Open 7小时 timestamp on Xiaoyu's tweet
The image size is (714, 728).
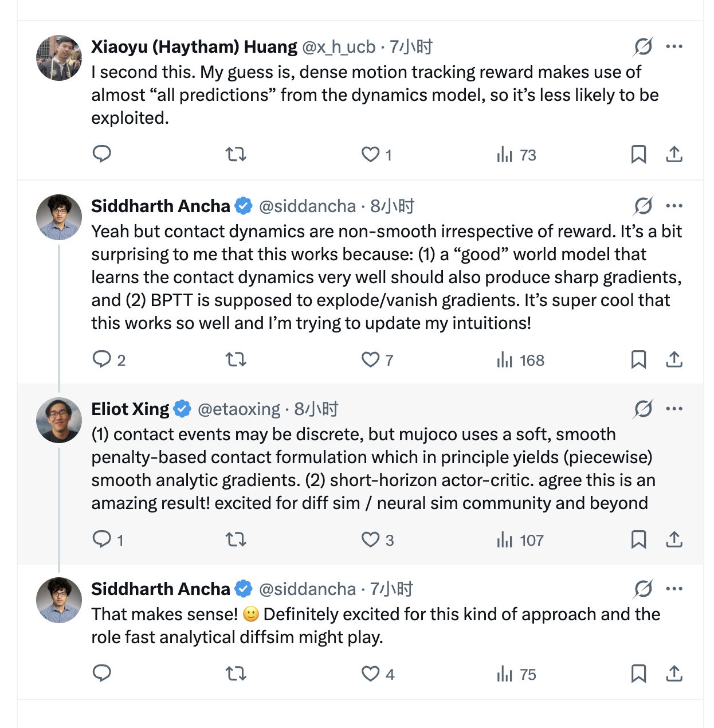(x=411, y=47)
